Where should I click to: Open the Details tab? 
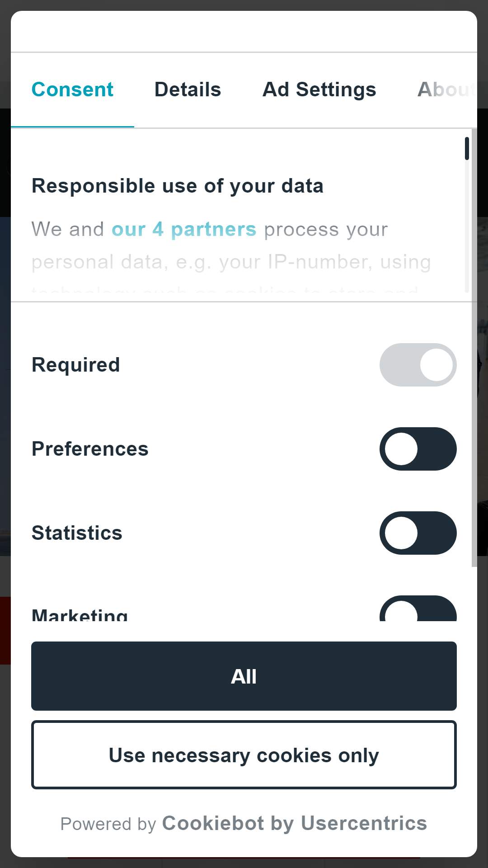coord(188,90)
